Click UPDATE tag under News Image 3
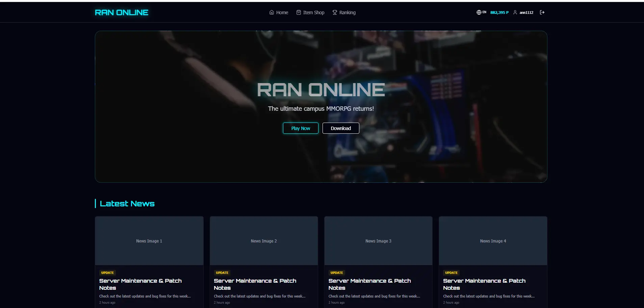 point(337,273)
